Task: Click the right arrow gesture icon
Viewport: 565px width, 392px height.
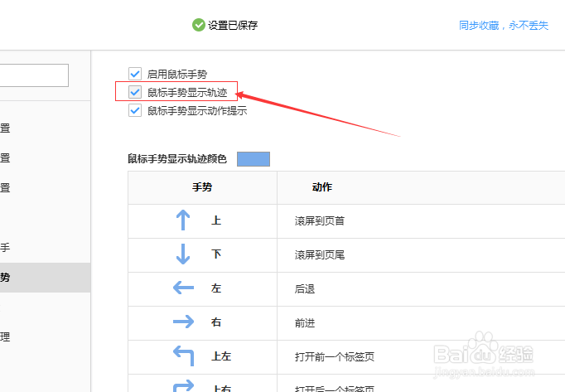Action: click(x=183, y=322)
